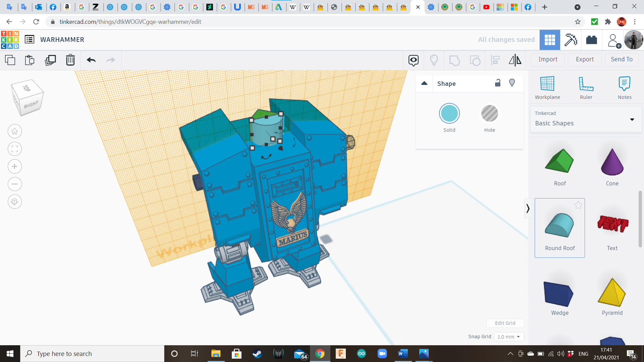This screenshot has height=362, width=644.
Task: Click the Copy icon in toolbar
Action: pyautogui.click(x=10, y=60)
